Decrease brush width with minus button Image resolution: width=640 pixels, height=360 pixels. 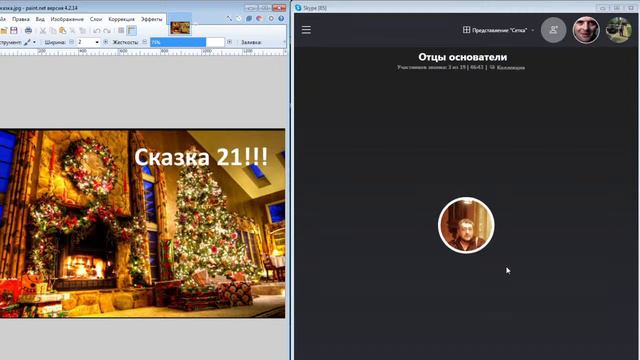click(71, 42)
